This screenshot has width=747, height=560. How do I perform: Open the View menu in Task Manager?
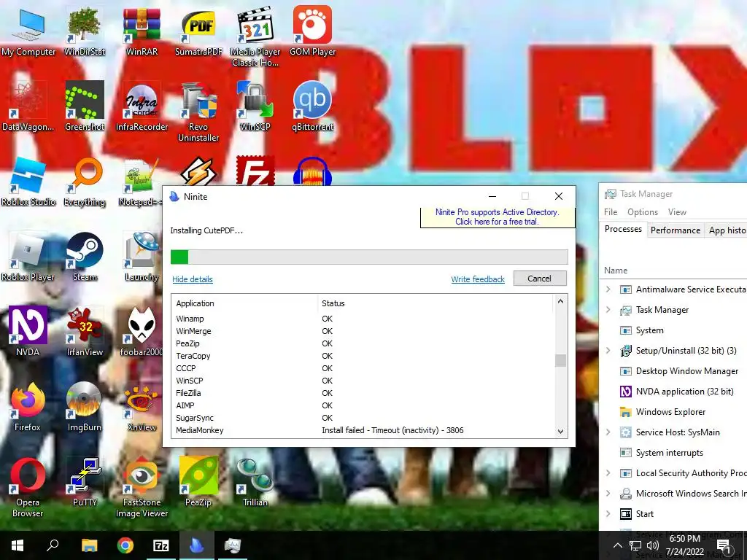[677, 212]
